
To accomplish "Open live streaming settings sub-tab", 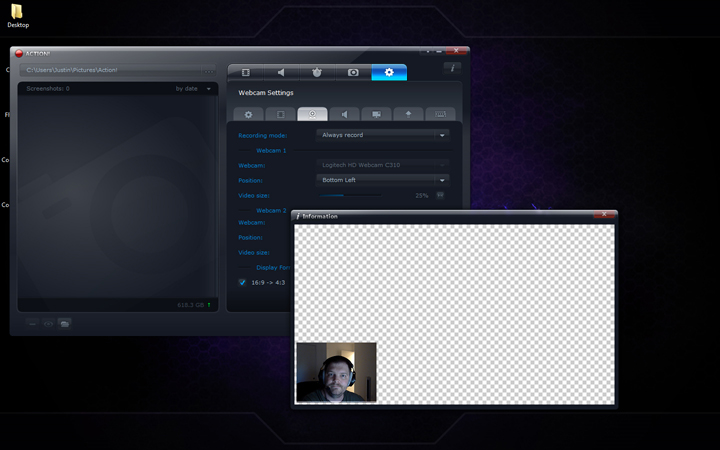I will (376, 114).
